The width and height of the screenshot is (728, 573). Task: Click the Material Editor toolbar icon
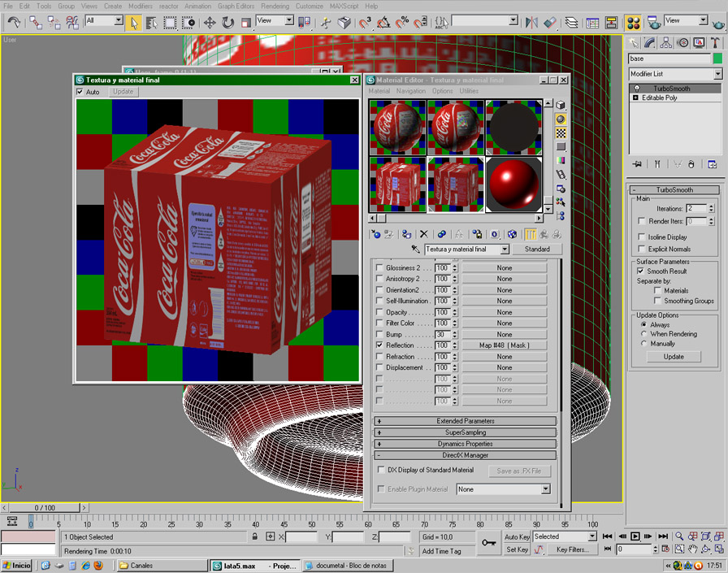pos(633,22)
